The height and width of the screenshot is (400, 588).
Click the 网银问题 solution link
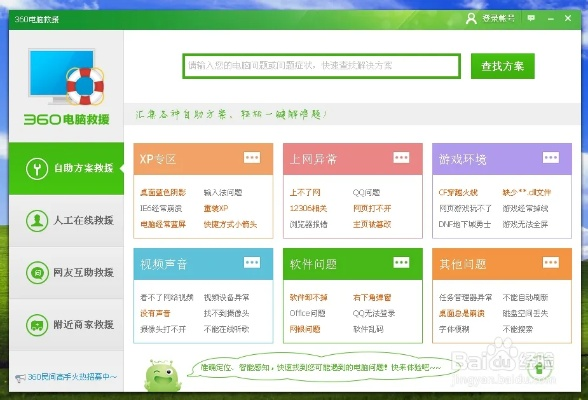305,330
